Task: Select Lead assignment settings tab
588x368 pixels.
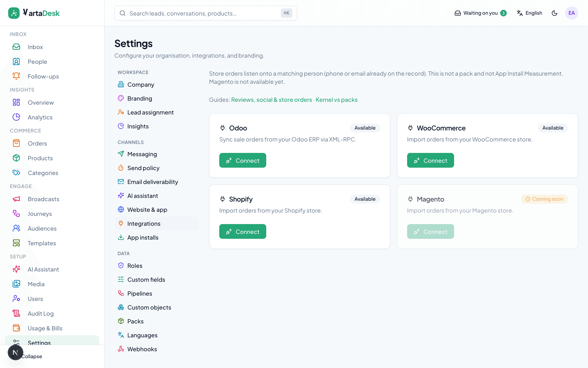Action: [157, 112]
